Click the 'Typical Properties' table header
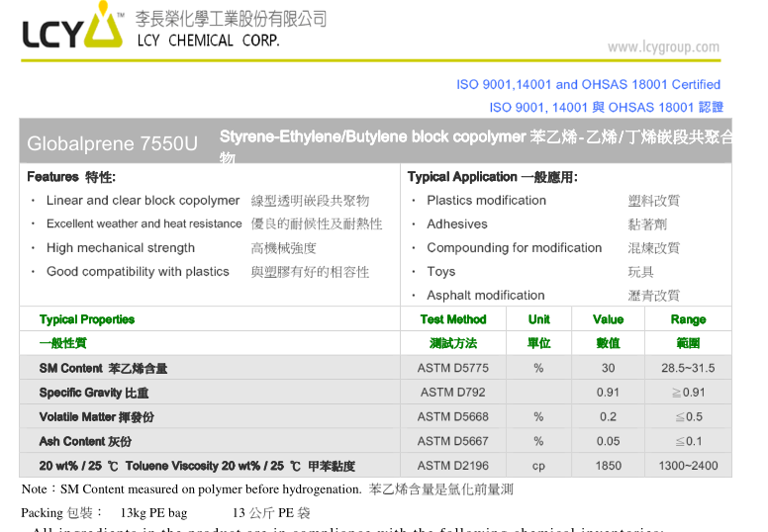 point(87,319)
